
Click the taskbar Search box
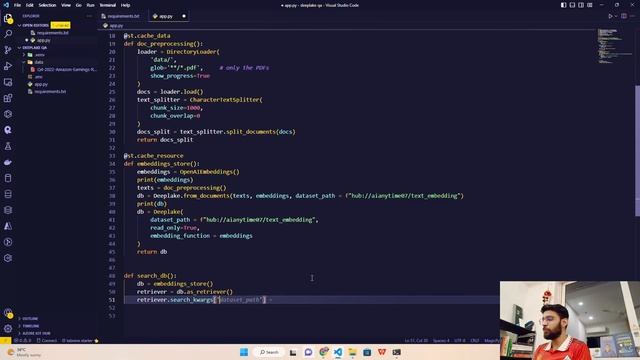click(269, 352)
